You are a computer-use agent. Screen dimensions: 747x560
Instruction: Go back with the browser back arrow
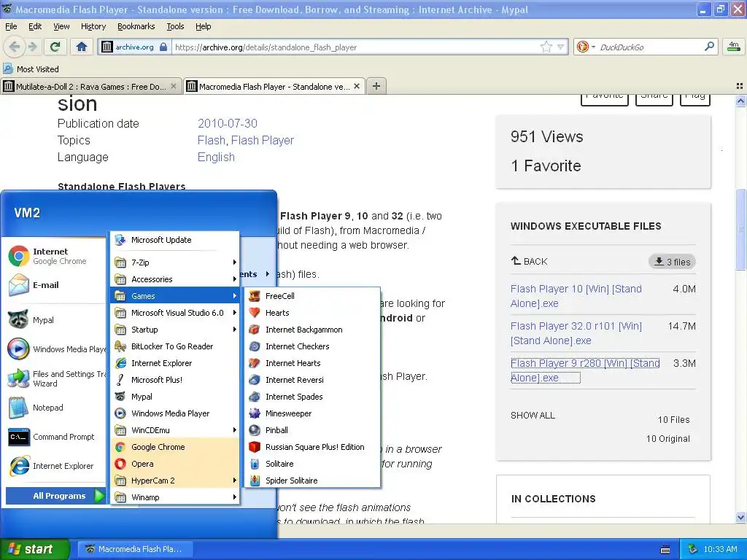point(15,47)
